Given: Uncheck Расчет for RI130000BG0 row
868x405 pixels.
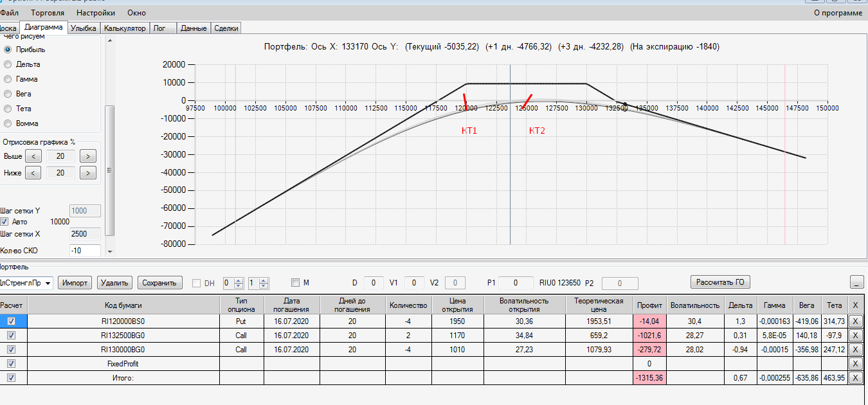Looking at the screenshot, I should [12, 350].
